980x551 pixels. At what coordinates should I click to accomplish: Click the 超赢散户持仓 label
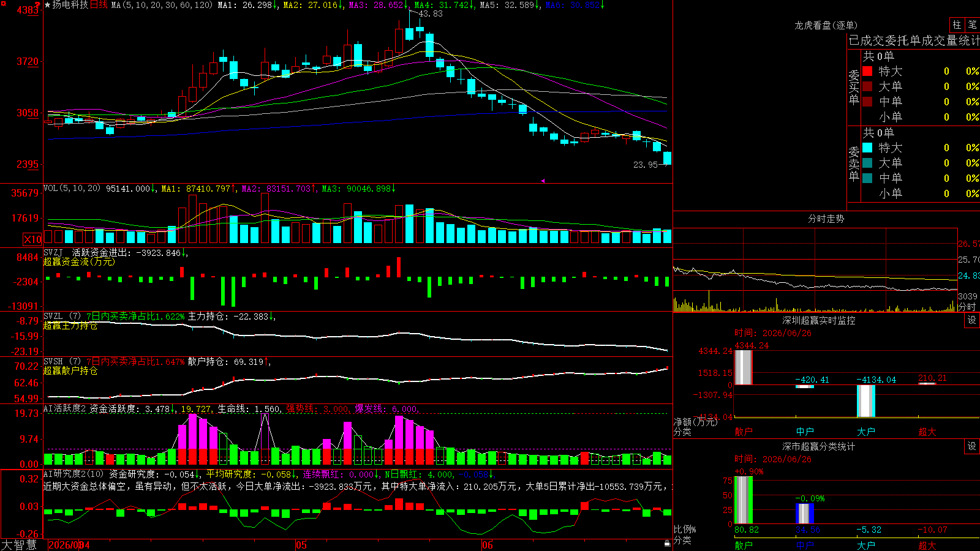pyautogui.click(x=70, y=371)
